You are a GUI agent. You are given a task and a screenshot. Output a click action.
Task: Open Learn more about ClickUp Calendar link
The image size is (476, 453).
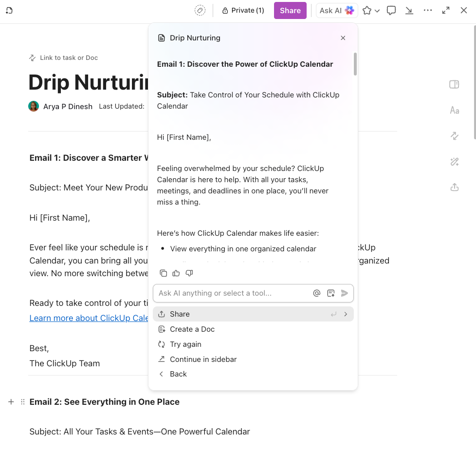click(89, 318)
